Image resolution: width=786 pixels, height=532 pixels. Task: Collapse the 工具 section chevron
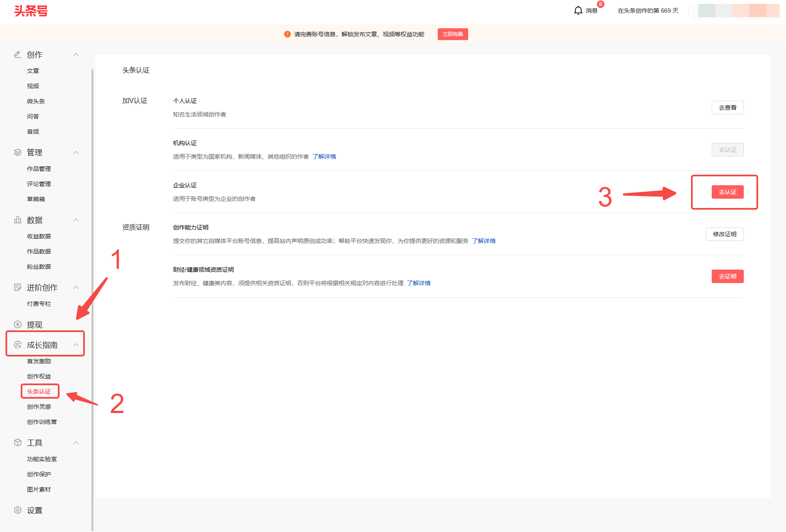76,443
